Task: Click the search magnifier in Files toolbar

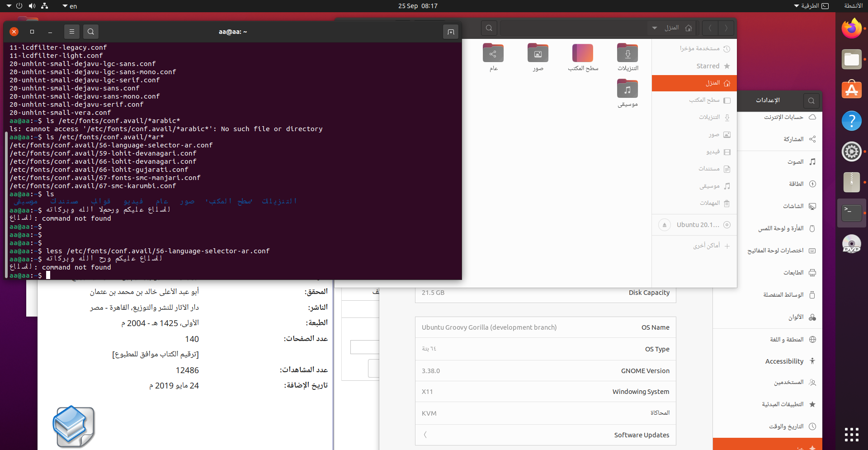Action: pos(489,28)
